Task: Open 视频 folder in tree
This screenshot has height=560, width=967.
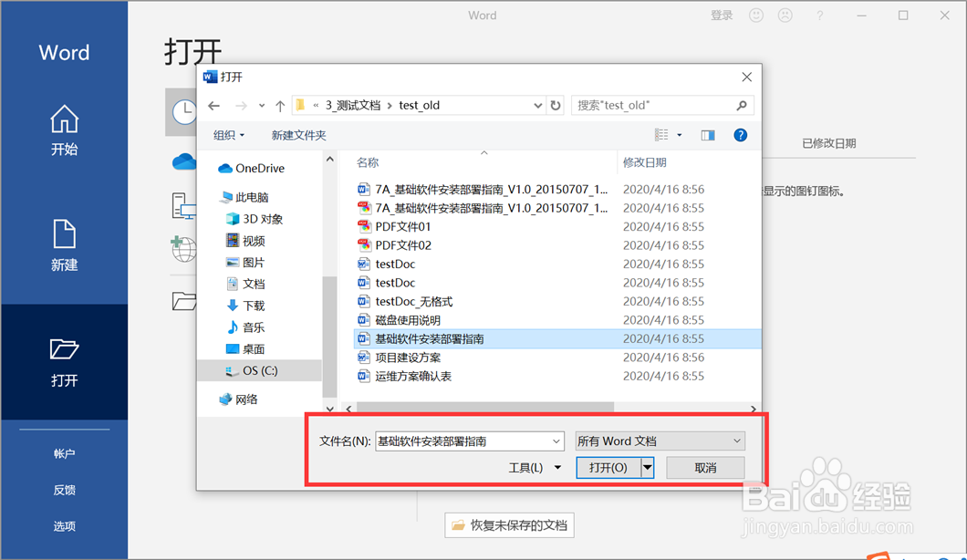Action: tap(245, 241)
